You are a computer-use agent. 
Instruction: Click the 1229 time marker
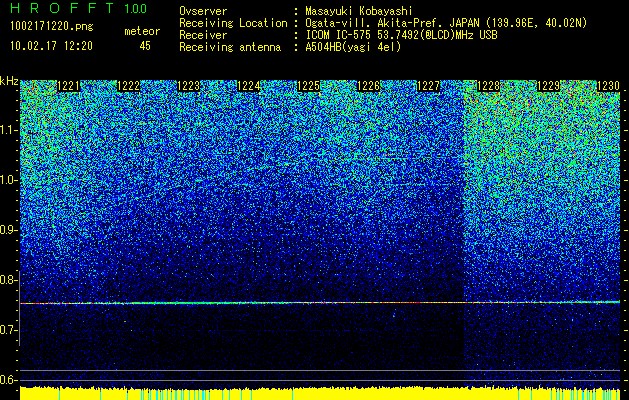(x=548, y=86)
